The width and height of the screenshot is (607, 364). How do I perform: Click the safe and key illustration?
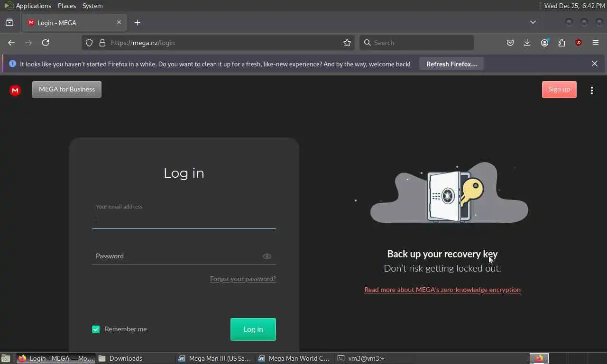[x=450, y=194]
